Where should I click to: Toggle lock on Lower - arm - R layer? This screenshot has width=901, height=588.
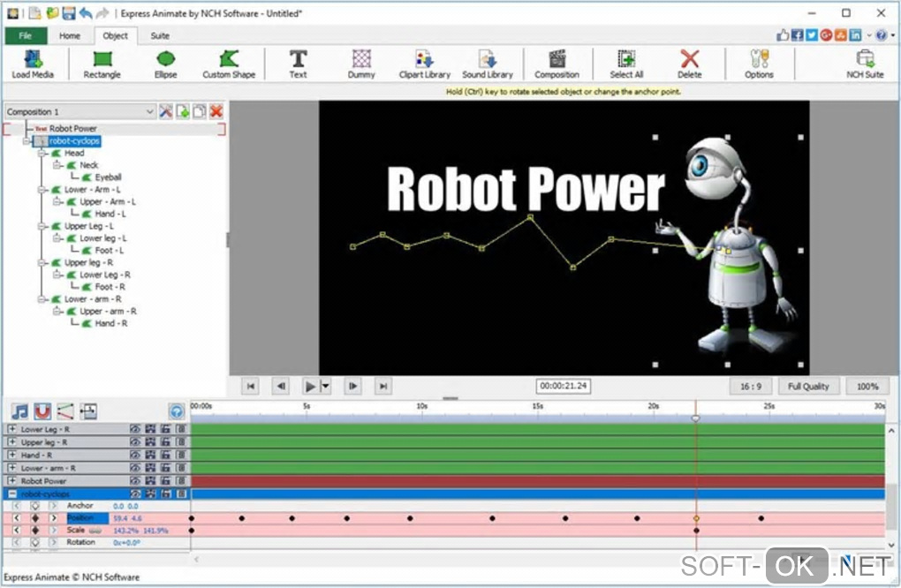pos(165,468)
